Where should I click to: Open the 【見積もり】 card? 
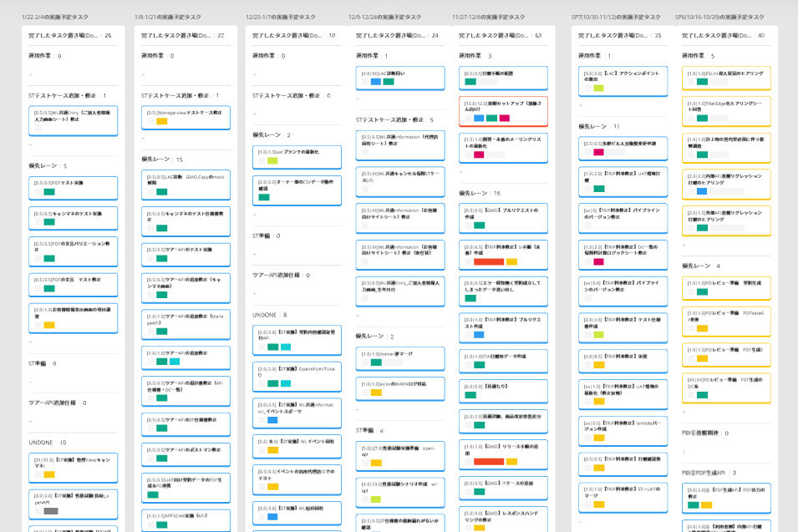(x=503, y=390)
